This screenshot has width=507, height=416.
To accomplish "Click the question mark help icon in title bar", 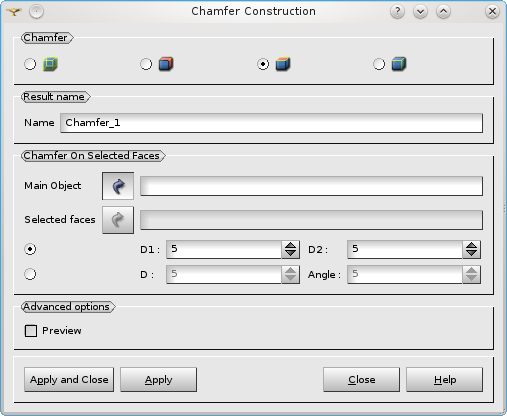I will click(397, 12).
